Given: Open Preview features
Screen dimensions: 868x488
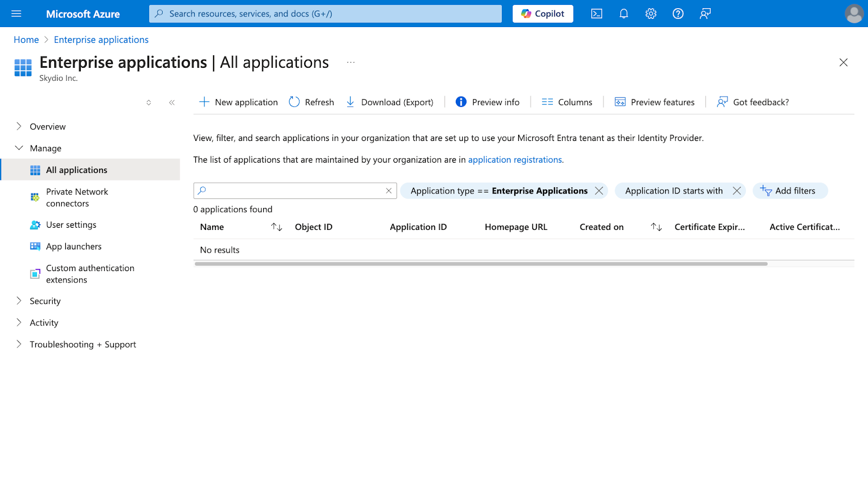Looking at the screenshot, I should 654,102.
